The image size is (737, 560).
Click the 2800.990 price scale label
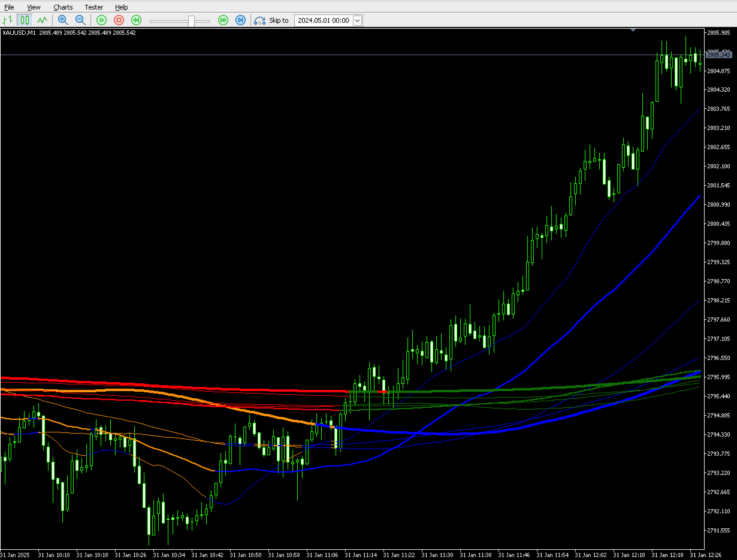[x=718, y=205]
